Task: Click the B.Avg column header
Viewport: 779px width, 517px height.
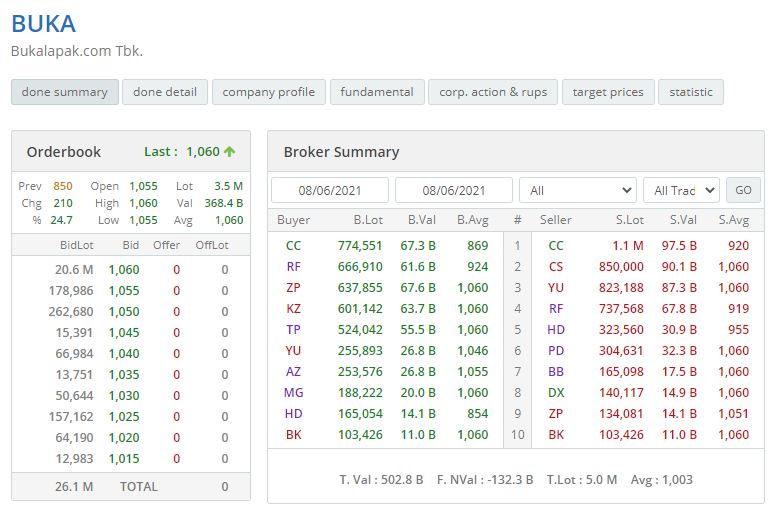Action: tap(473, 220)
